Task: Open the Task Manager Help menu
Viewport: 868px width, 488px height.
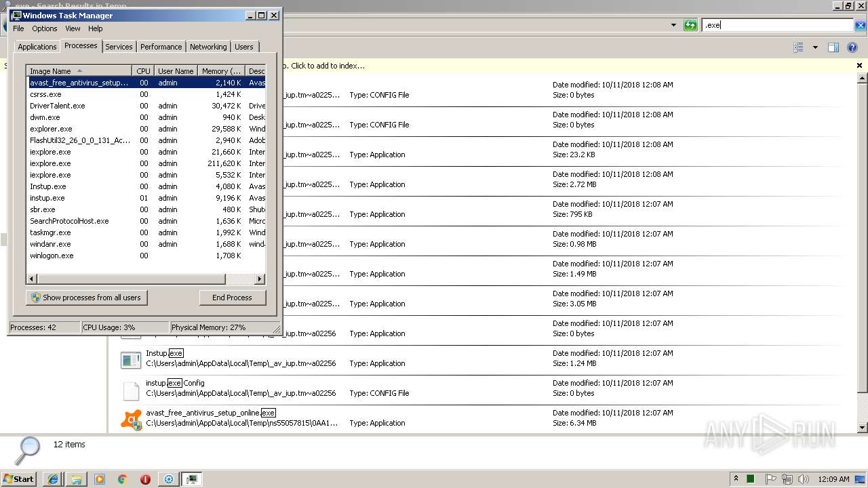Action: [x=96, y=28]
